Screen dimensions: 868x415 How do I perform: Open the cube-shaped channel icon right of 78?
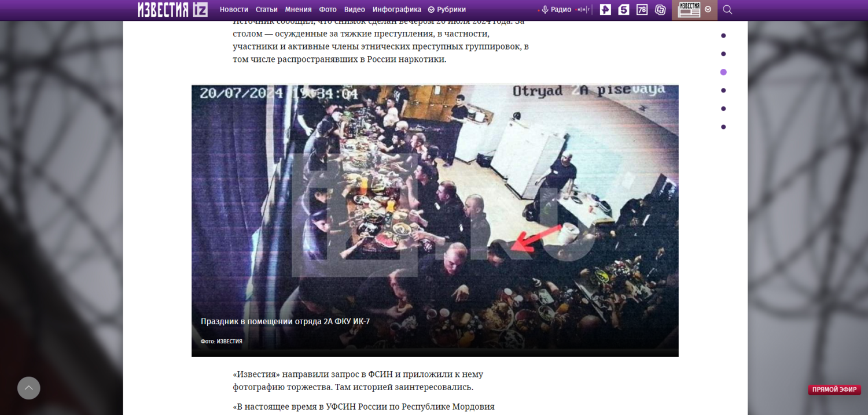(660, 10)
